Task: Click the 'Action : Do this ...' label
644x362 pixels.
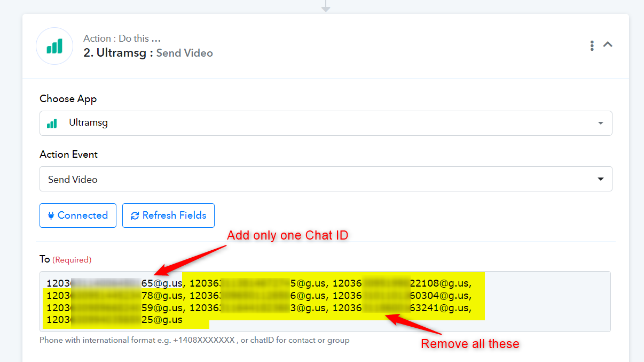Action: [122, 38]
